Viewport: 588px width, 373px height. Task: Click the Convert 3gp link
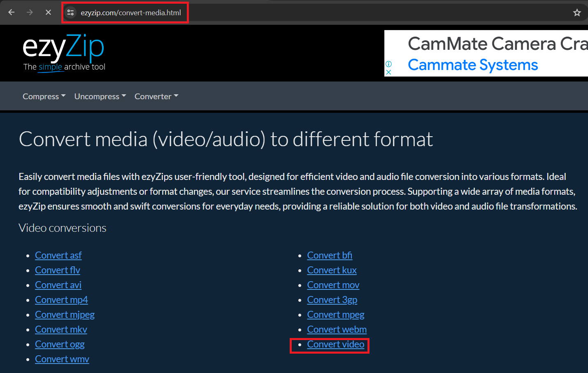tap(332, 299)
